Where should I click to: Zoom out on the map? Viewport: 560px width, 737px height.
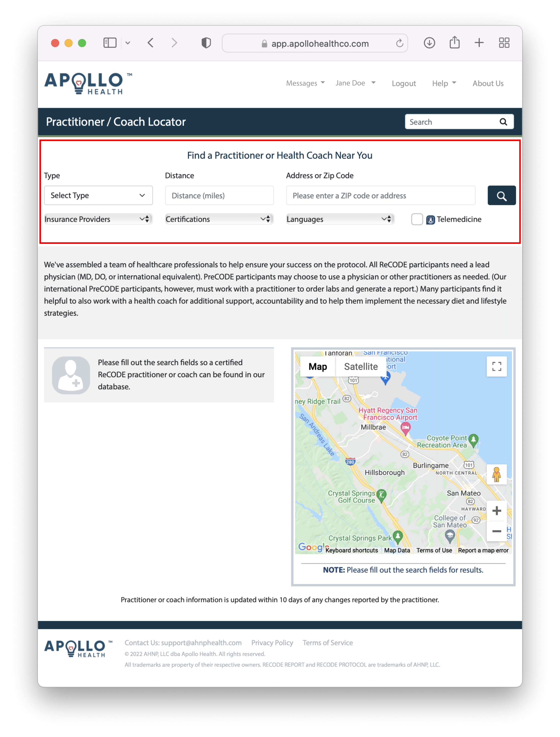coord(496,531)
